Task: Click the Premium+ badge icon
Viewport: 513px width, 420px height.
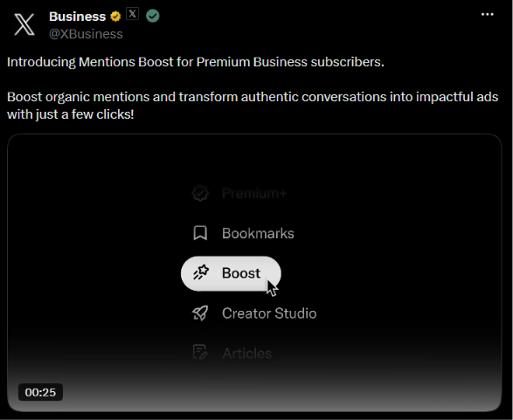Action: tap(200, 193)
